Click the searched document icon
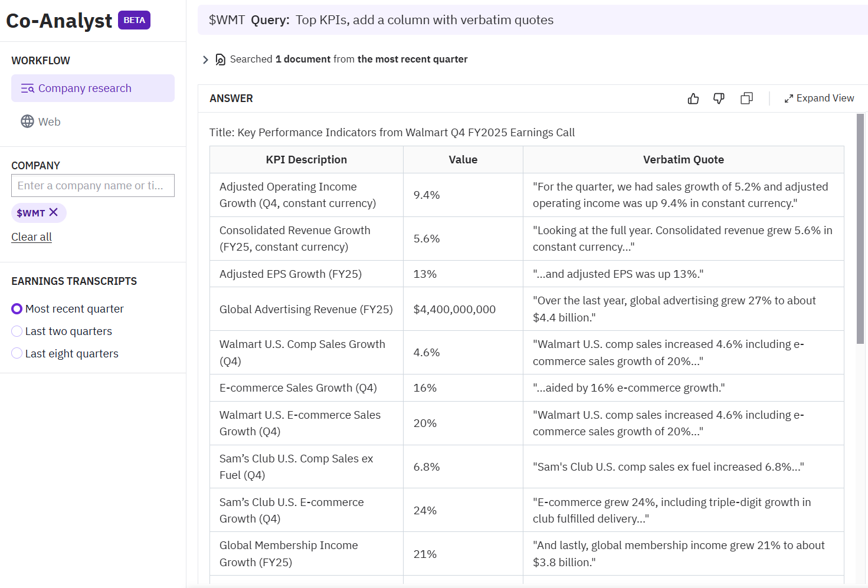Image resolution: width=868 pixels, height=588 pixels. pos(220,60)
